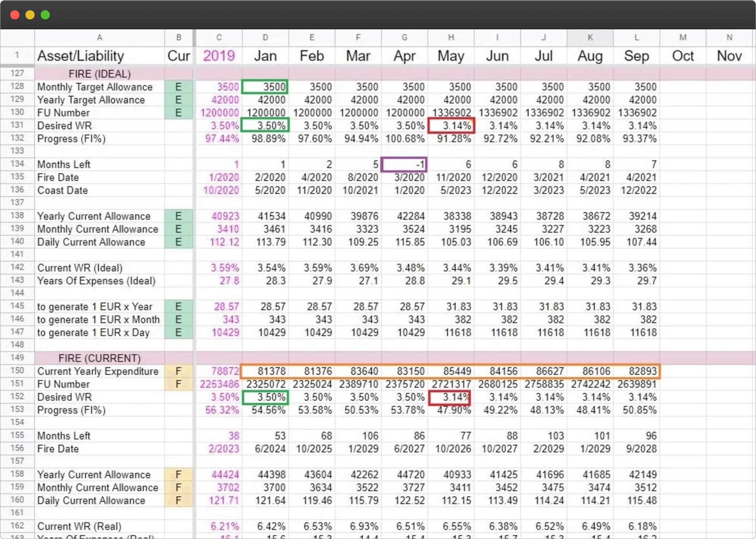Click Jan Desired WR 3.50% in FIRE (CURRENT)
756x539 pixels.
(265, 397)
